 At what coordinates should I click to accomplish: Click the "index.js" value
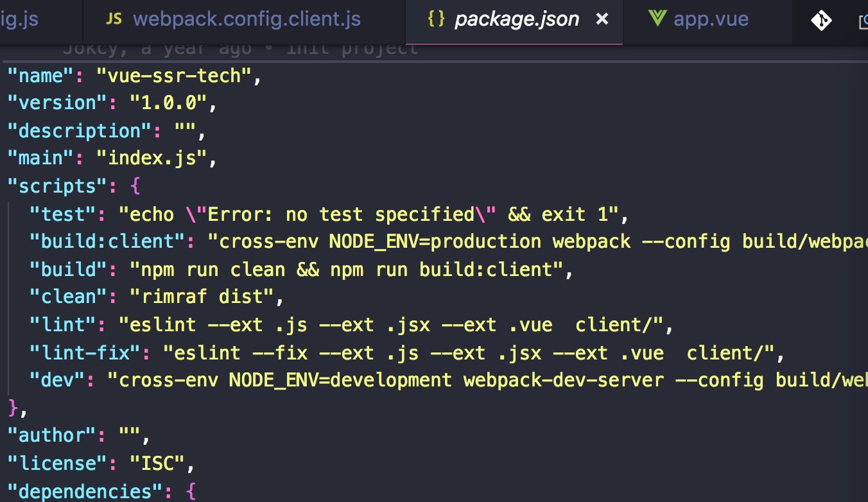(x=152, y=159)
